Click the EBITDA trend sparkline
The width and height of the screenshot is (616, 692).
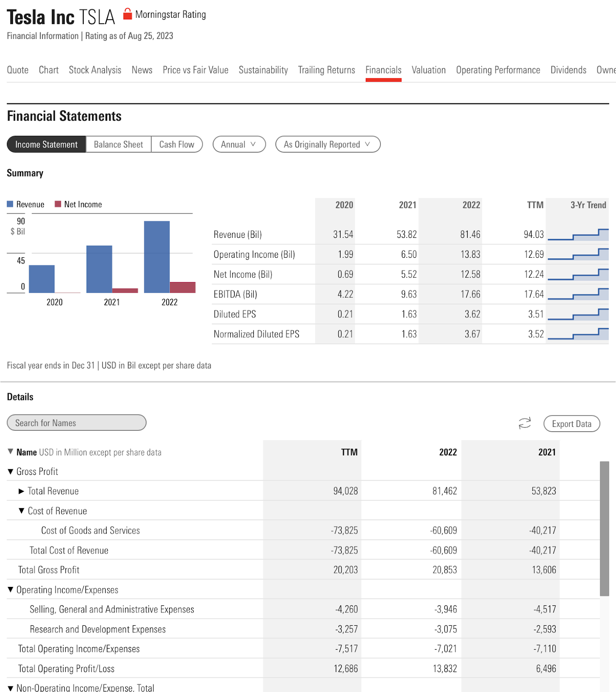578,294
